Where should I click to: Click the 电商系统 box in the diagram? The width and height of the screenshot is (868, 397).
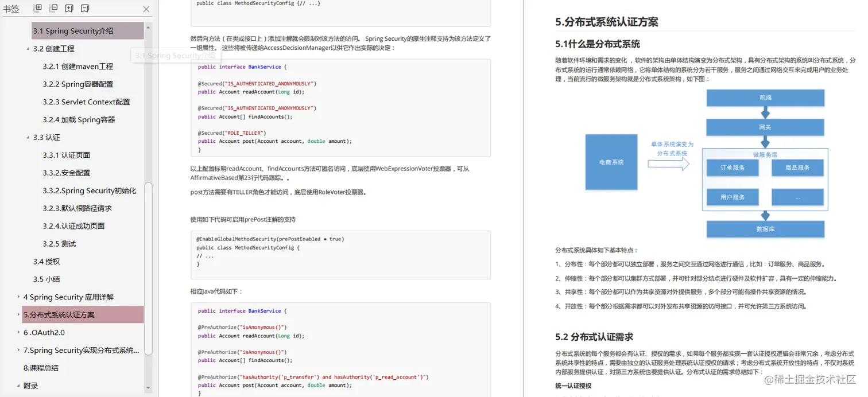611,162
